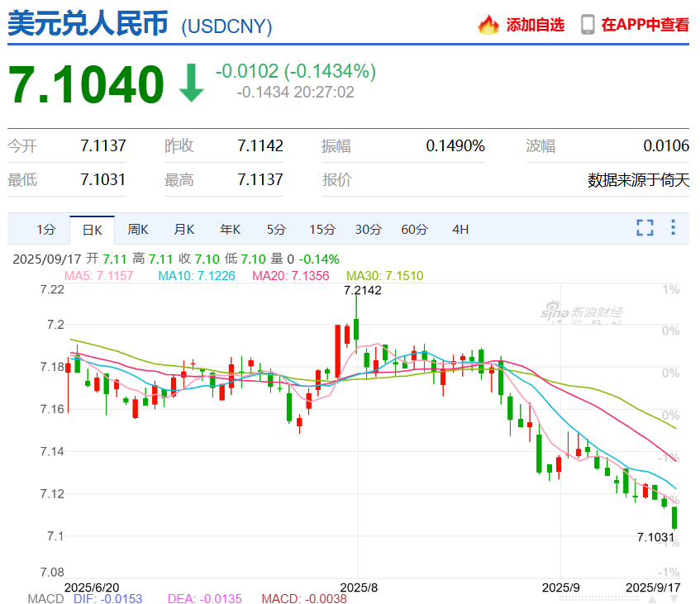The width and height of the screenshot is (700, 604).
Task: Click the 美元兑人民币 title
Action: (88, 24)
